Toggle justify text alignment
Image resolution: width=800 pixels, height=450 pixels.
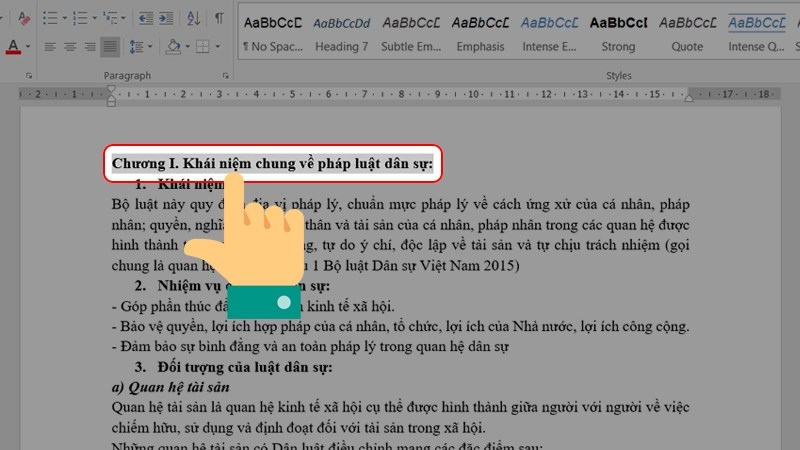point(109,47)
